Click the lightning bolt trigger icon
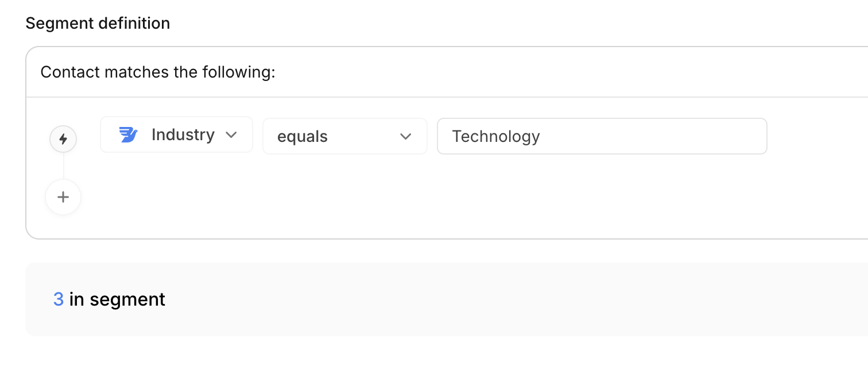 pos(63,139)
